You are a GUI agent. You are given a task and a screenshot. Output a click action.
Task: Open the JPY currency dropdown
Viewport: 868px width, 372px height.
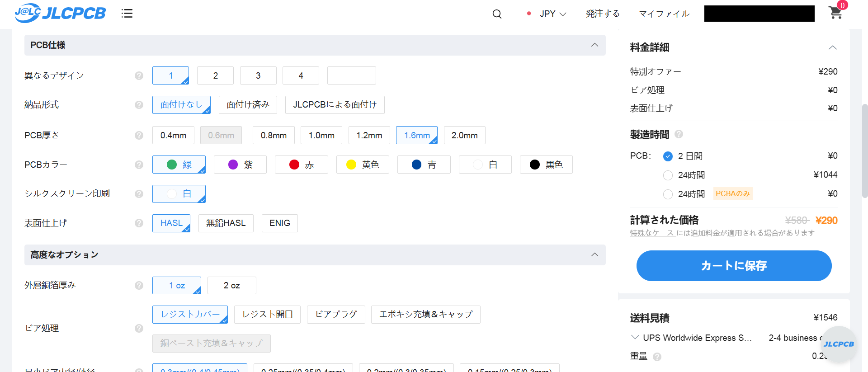[552, 14]
